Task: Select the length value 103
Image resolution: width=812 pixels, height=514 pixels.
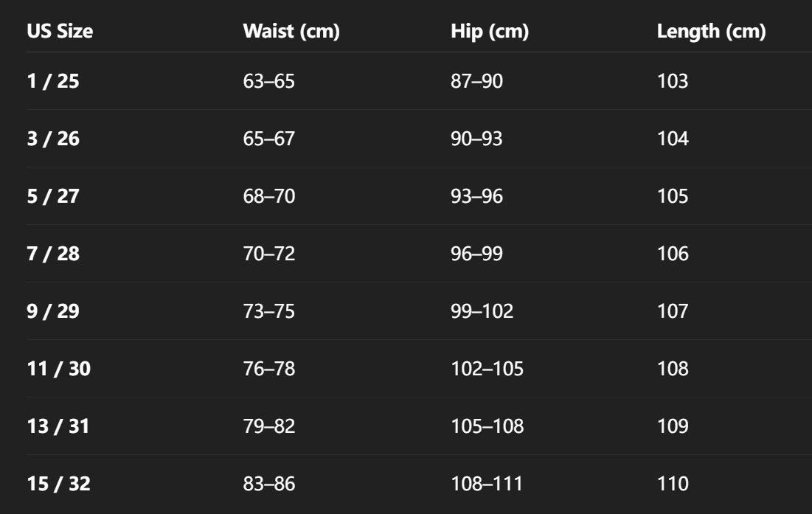Action: 673,81
